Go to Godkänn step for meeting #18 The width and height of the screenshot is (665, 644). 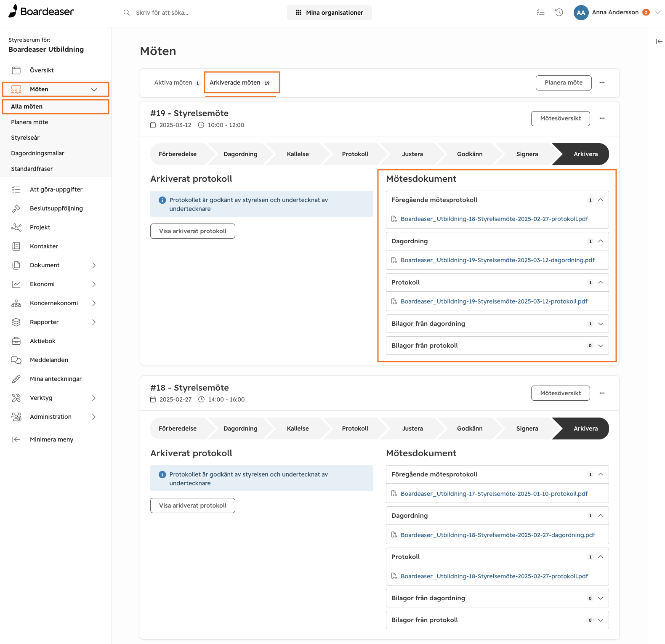[x=470, y=428]
